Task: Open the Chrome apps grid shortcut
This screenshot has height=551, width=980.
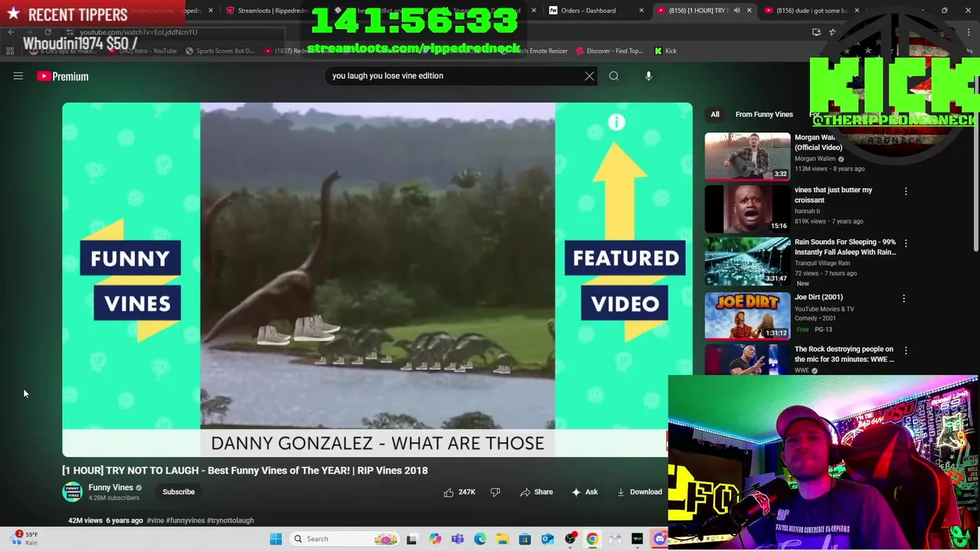Action: click(10, 51)
